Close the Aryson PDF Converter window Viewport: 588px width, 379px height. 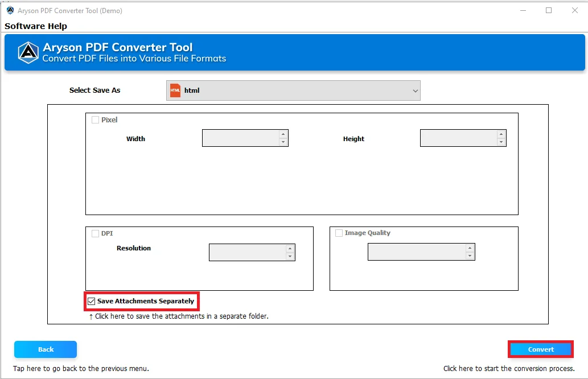coord(574,10)
